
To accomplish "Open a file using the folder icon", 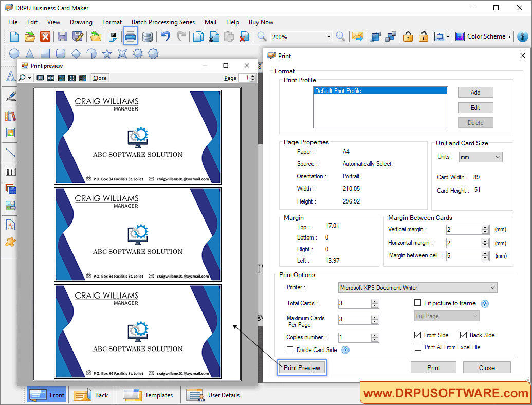I will click(30, 36).
